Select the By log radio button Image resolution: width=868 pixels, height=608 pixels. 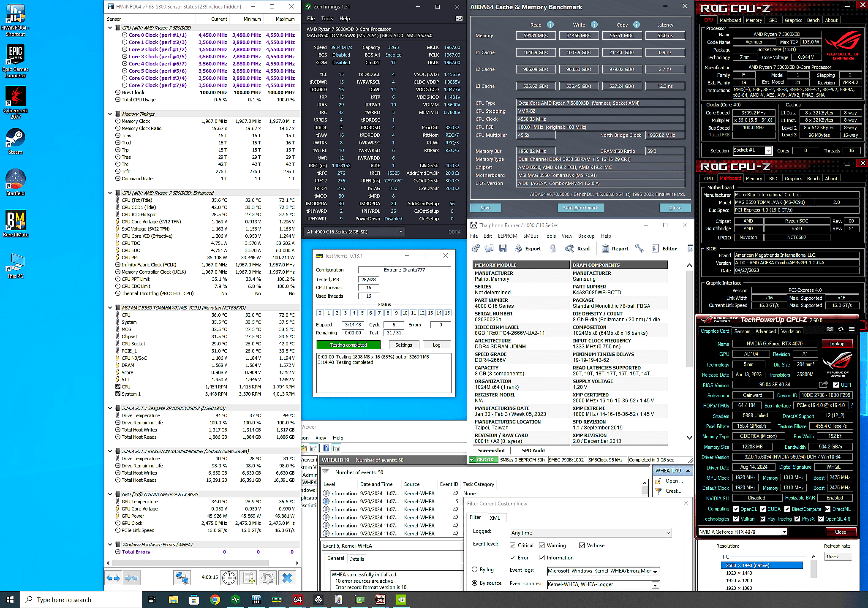(x=475, y=570)
